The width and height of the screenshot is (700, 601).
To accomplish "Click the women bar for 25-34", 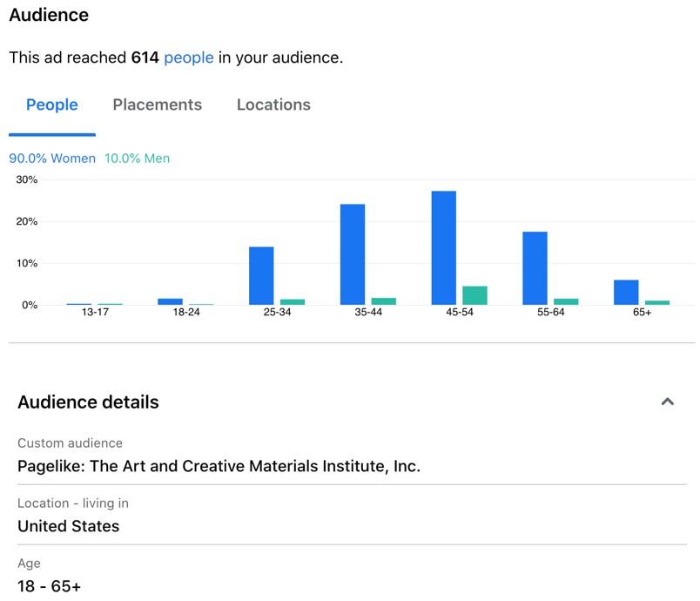I will [261, 276].
